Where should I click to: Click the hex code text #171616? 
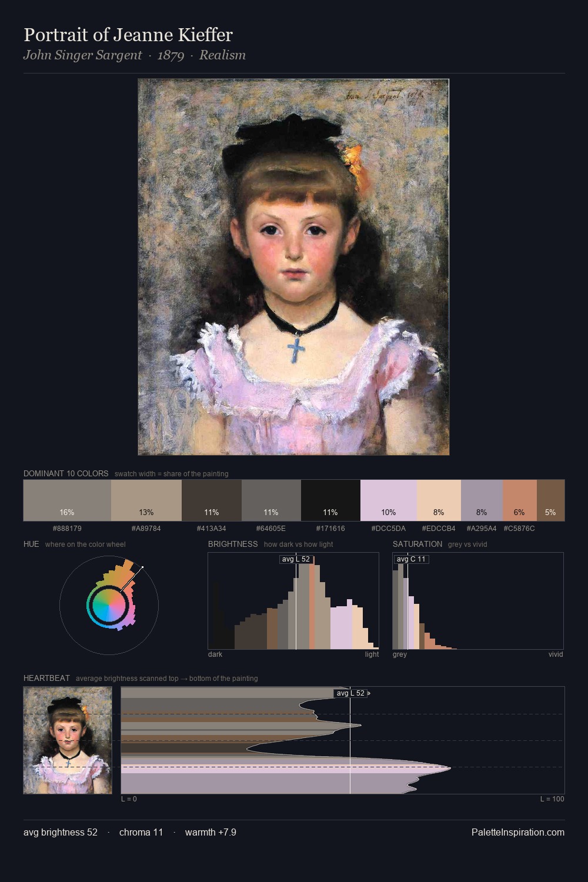(x=330, y=529)
